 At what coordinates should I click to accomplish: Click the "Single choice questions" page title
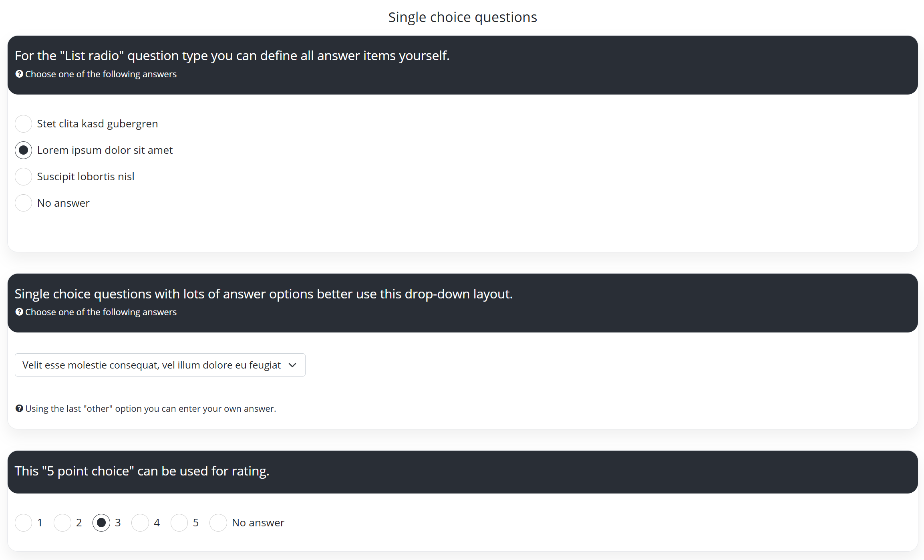[x=463, y=17]
